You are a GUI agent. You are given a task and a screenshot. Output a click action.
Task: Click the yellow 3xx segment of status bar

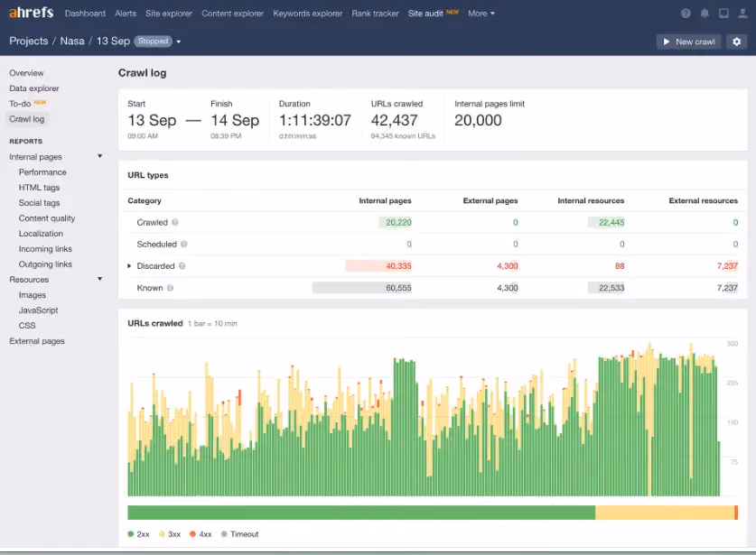tap(665, 513)
